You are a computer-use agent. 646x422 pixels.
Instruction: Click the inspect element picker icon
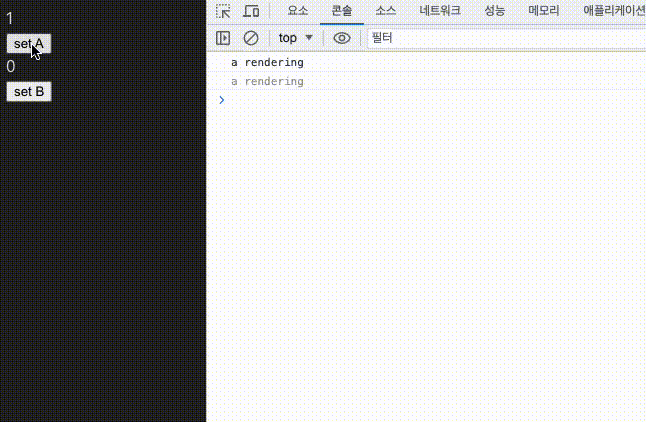tap(223, 11)
